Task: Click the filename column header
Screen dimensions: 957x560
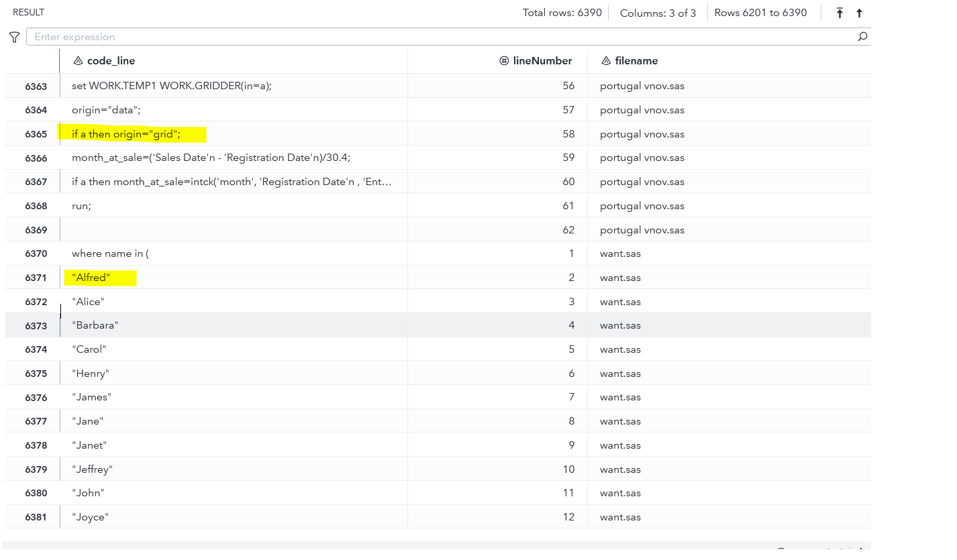Action: [x=636, y=61]
